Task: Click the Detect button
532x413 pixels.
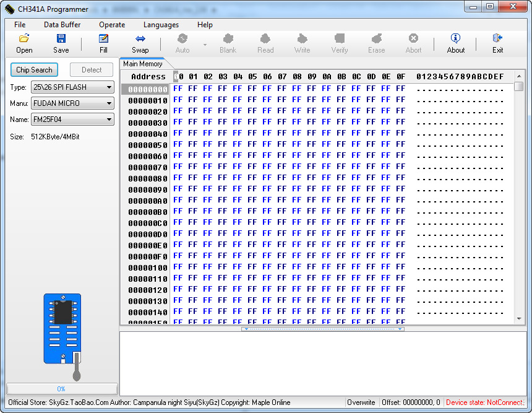Action: (x=92, y=69)
